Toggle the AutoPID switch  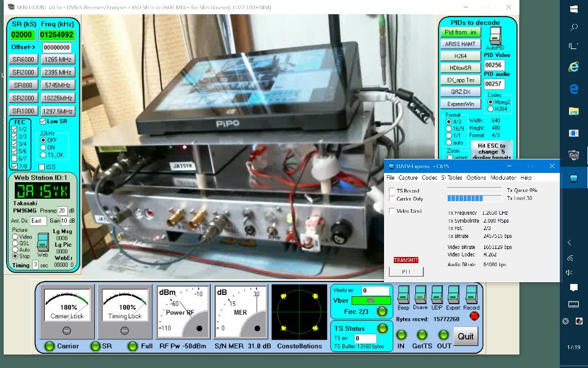tap(496, 36)
